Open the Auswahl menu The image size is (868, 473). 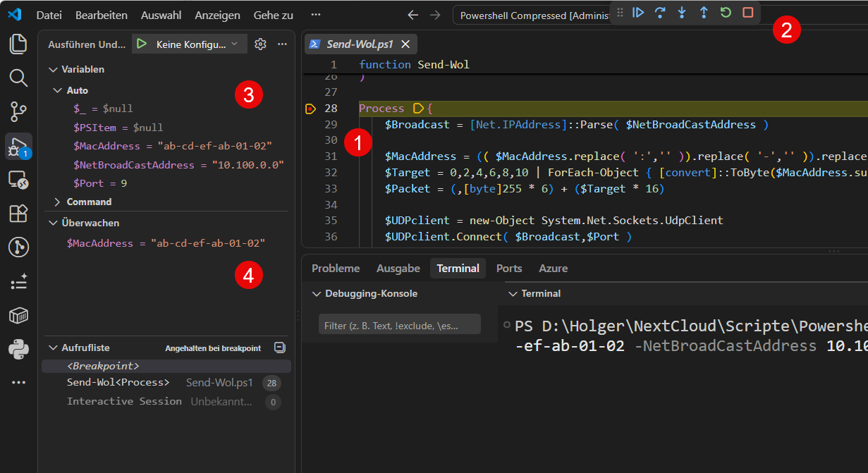[x=161, y=15]
